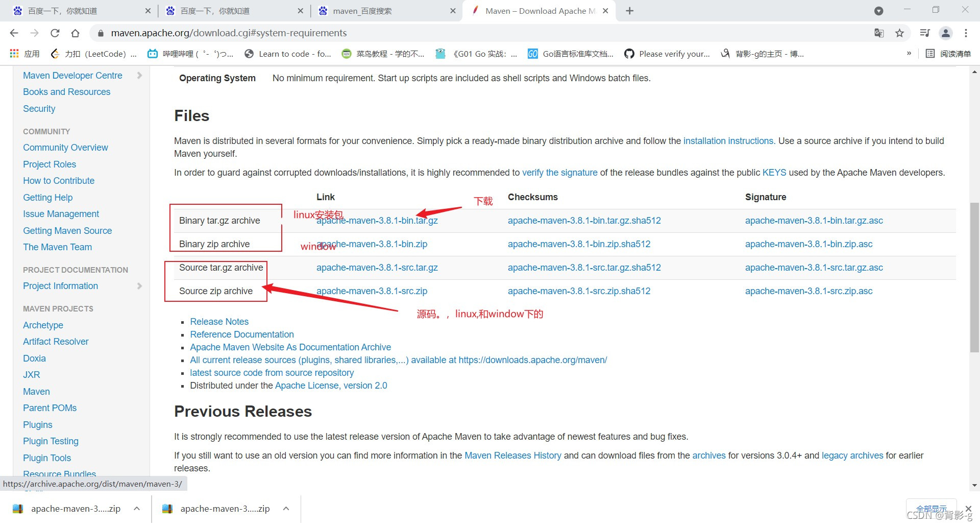This screenshot has width=980, height=526.
Task: Open the Go语言标准库文档 bookmark
Action: pyautogui.click(x=571, y=54)
